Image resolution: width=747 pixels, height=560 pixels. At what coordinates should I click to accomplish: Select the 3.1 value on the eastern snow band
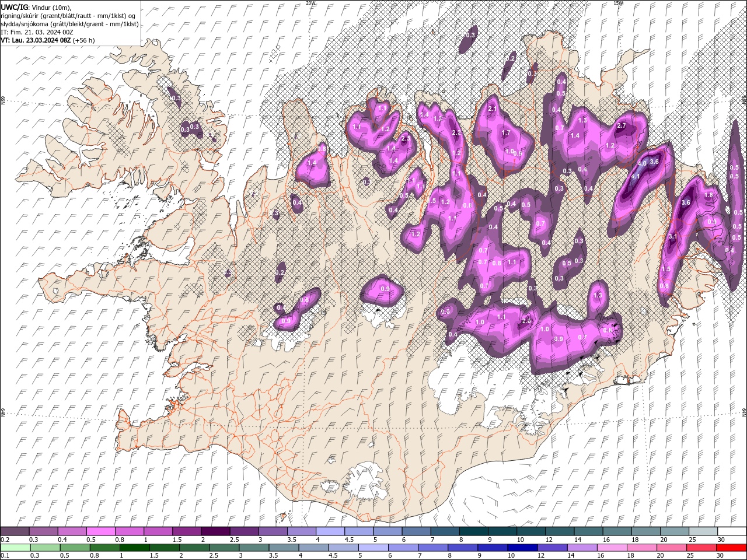point(672,236)
